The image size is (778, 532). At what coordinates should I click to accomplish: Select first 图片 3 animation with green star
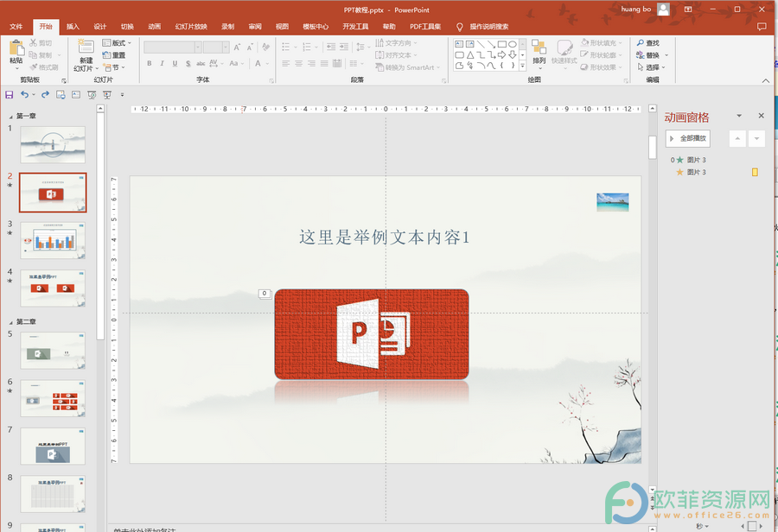(688, 160)
